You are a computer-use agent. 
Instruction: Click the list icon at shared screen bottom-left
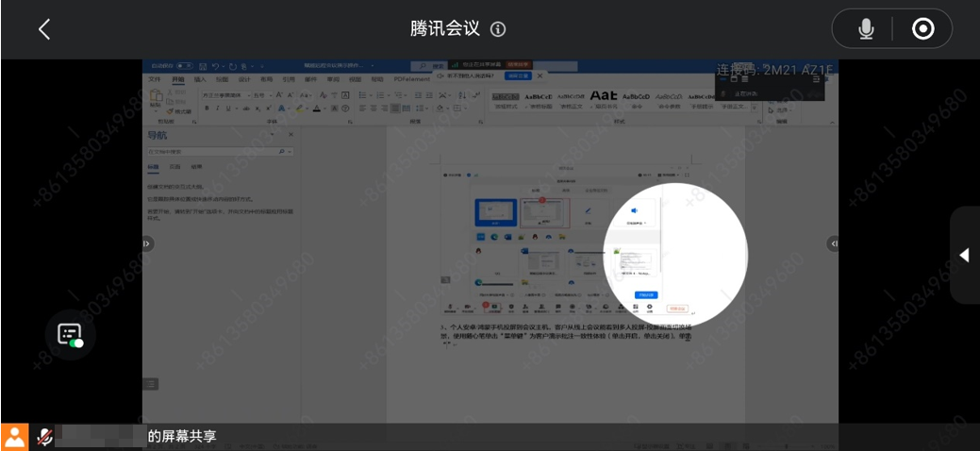[150, 384]
